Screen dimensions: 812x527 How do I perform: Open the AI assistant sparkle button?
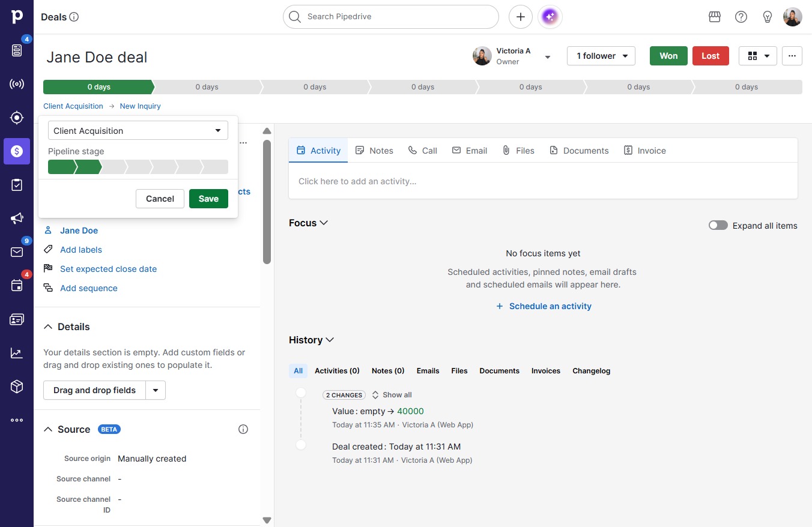(550, 17)
